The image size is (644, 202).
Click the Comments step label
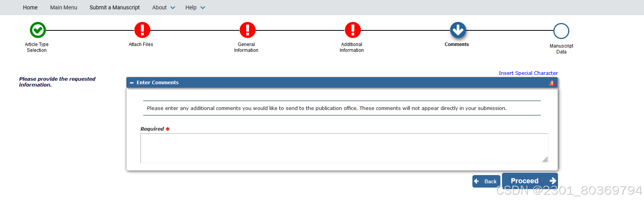[457, 44]
